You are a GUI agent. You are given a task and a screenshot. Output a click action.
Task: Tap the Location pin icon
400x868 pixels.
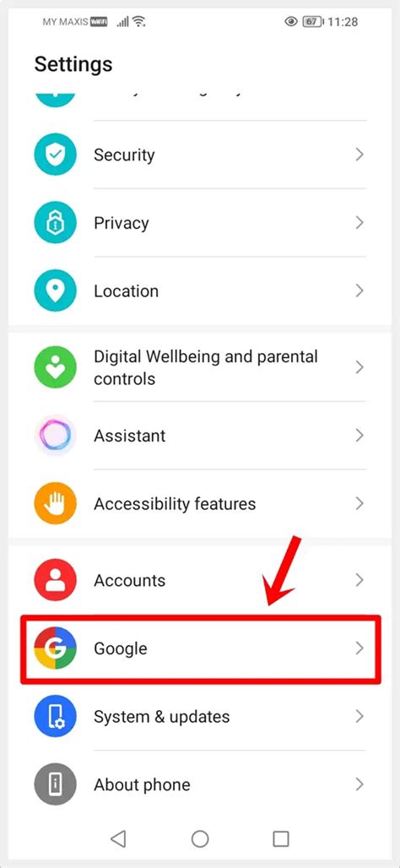click(x=55, y=290)
